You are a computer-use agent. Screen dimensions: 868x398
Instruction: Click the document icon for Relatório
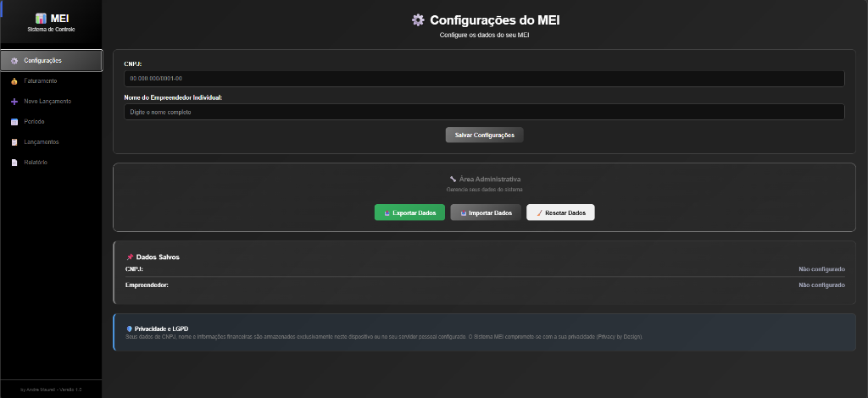tap(14, 163)
